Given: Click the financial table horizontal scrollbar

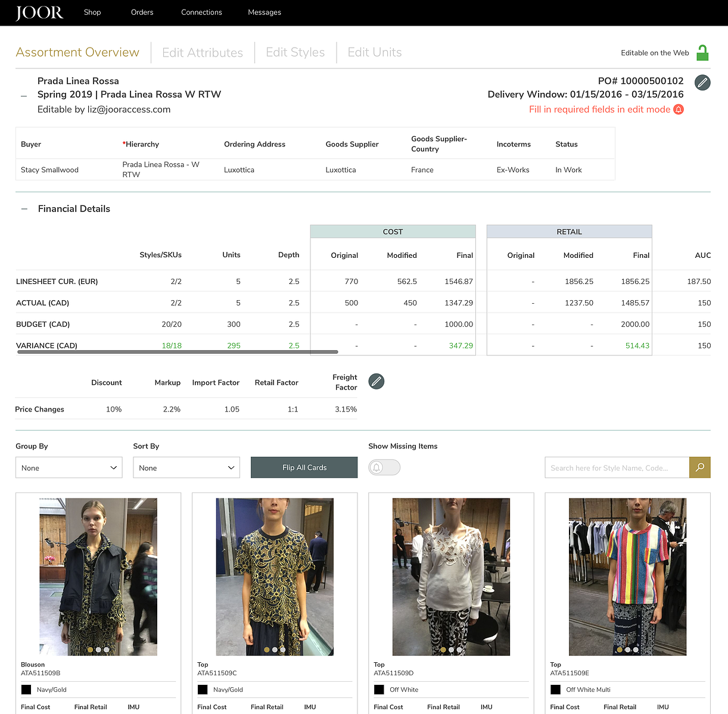Looking at the screenshot, I should [x=178, y=352].
